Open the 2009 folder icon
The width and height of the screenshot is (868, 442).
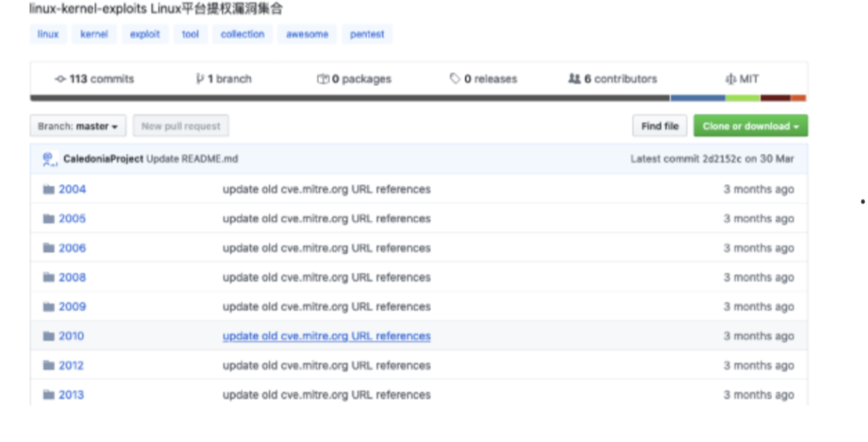49,307
